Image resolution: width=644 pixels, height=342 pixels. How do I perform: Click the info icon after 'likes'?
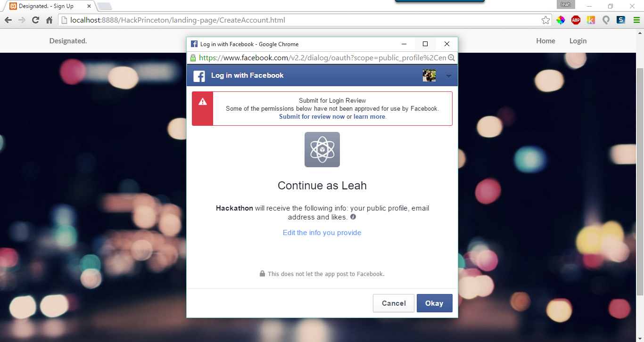(353, 217)
